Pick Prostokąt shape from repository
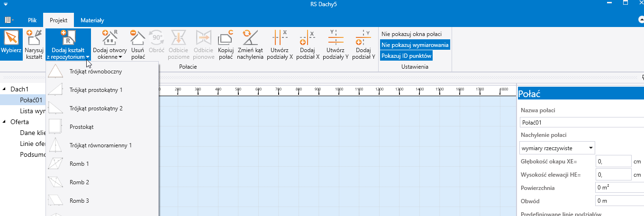 pos(82,127)
